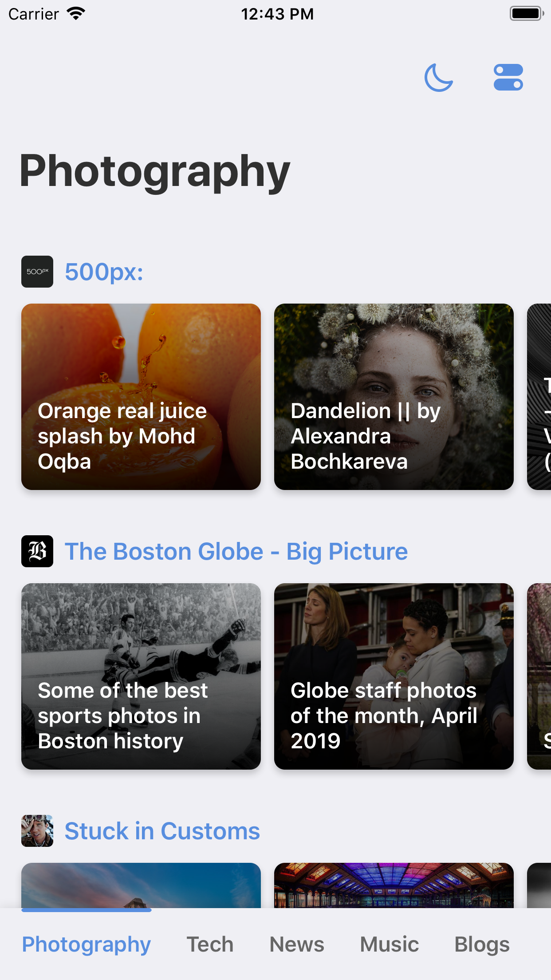Image resolution: width=551 pixels, height=980 pixels.
Task: Select the Photography tab
Action: click(x=87, y=944)
